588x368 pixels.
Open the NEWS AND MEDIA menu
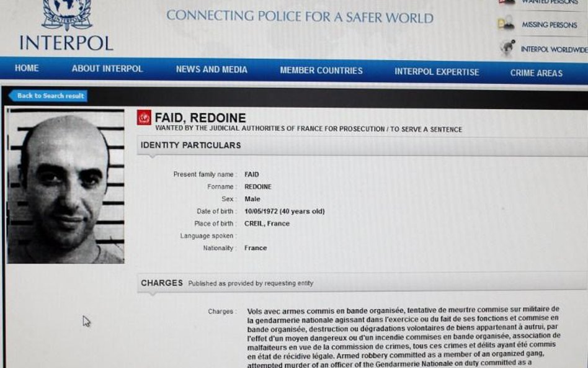click(212, 70)
